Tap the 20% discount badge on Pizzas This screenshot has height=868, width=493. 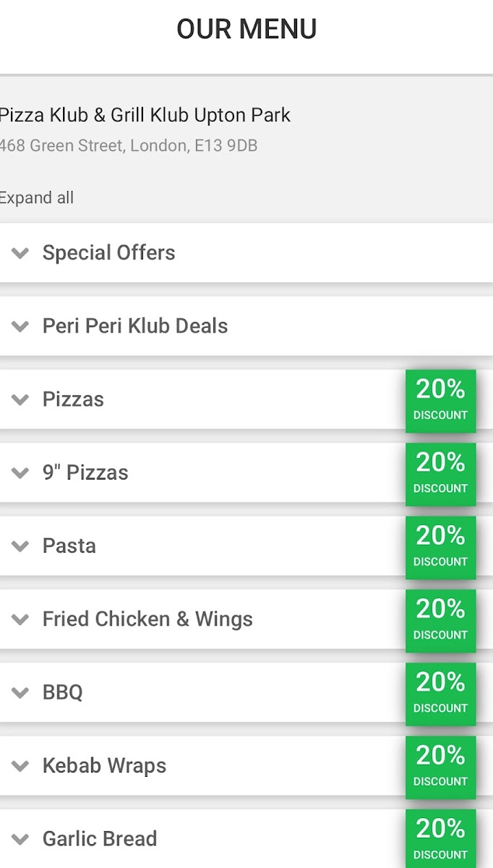(440, 401)
